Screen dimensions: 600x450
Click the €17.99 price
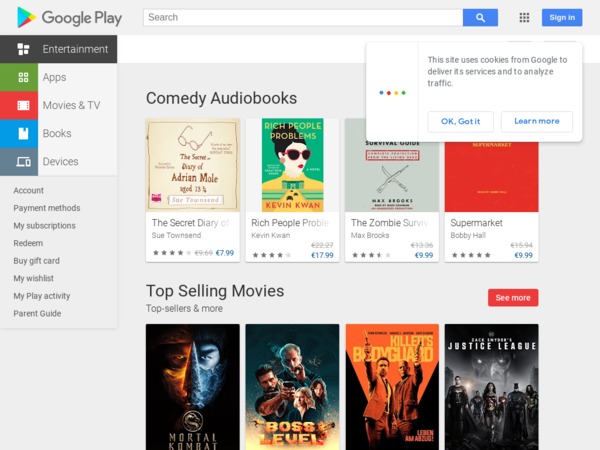pyautogui.click(x=322, y=255)
